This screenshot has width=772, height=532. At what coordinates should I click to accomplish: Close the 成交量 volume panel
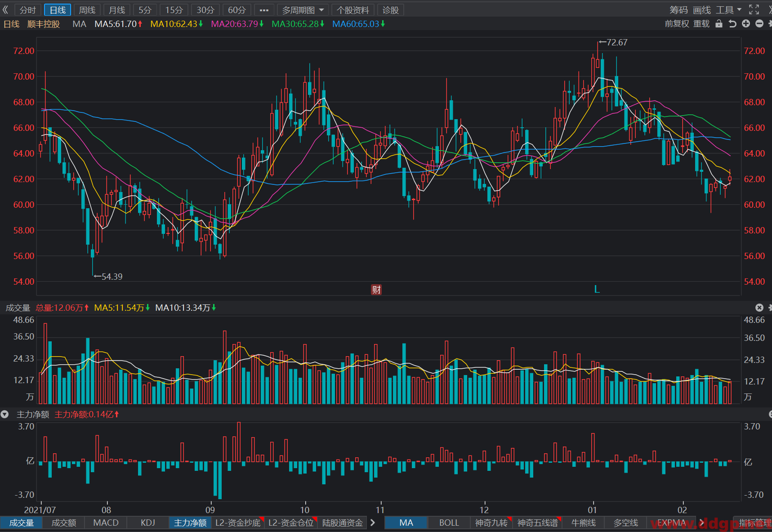[759, 308]
